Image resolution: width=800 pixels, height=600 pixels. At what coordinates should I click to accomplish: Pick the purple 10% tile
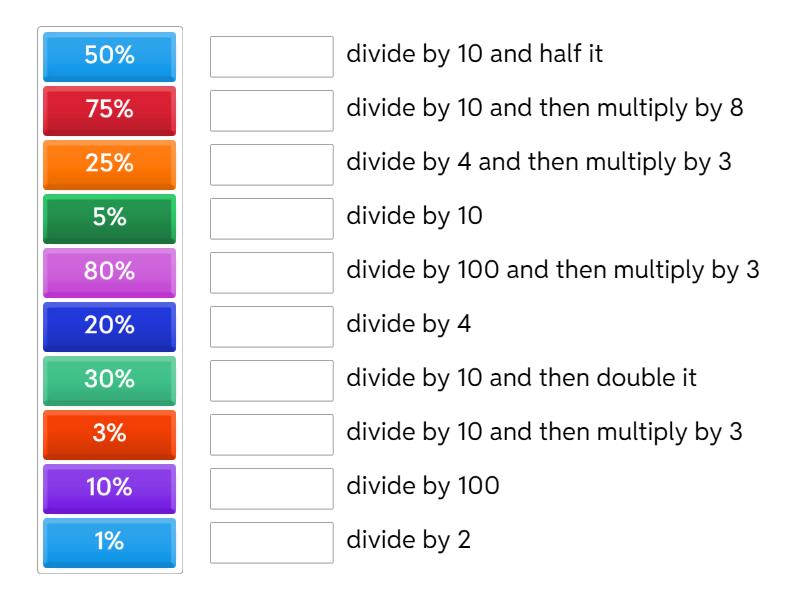pos(109,488)
